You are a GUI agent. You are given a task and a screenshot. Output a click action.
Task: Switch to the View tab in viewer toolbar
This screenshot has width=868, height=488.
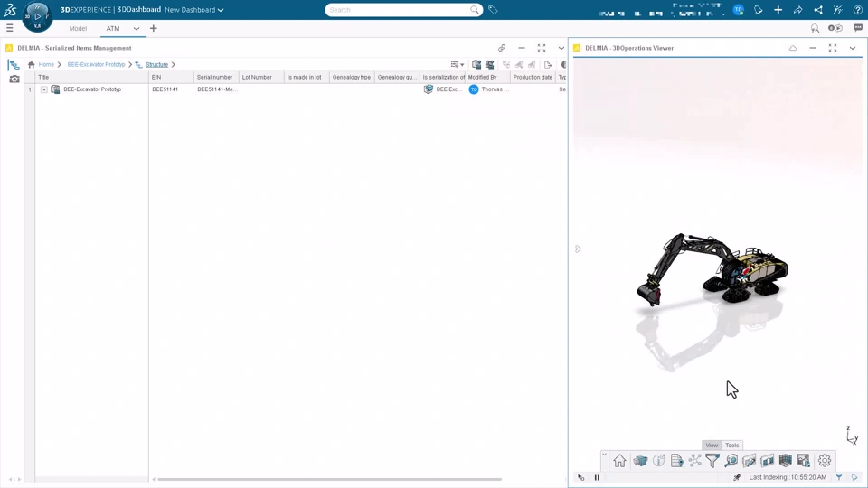712,445
